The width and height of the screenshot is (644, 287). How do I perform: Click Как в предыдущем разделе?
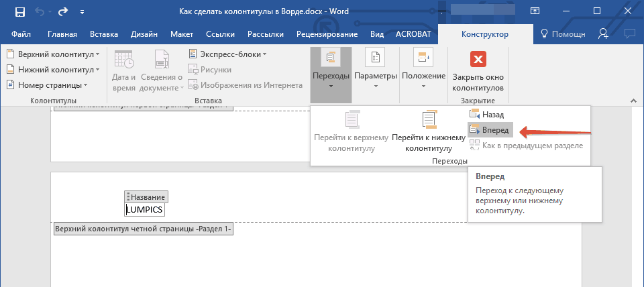pos(526,146)
